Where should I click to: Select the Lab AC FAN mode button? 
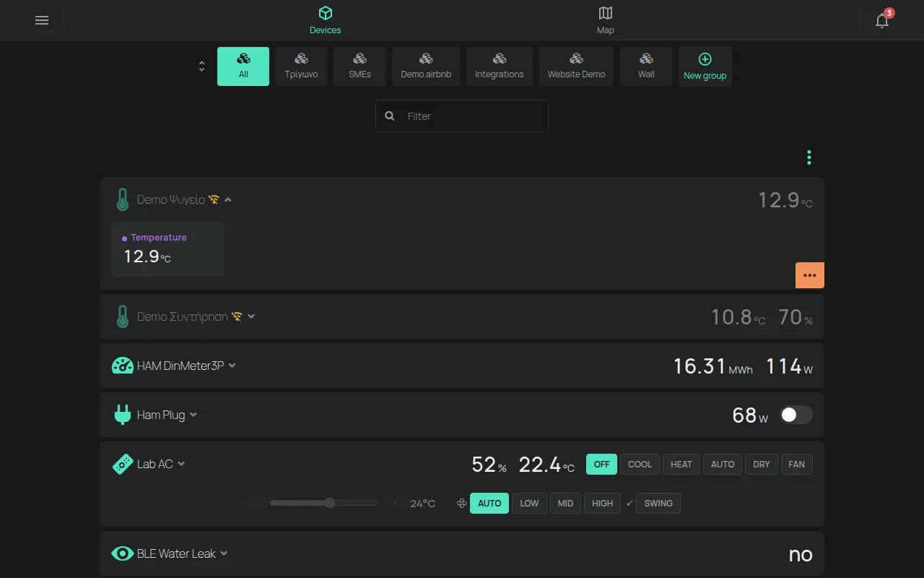[797, 465]
